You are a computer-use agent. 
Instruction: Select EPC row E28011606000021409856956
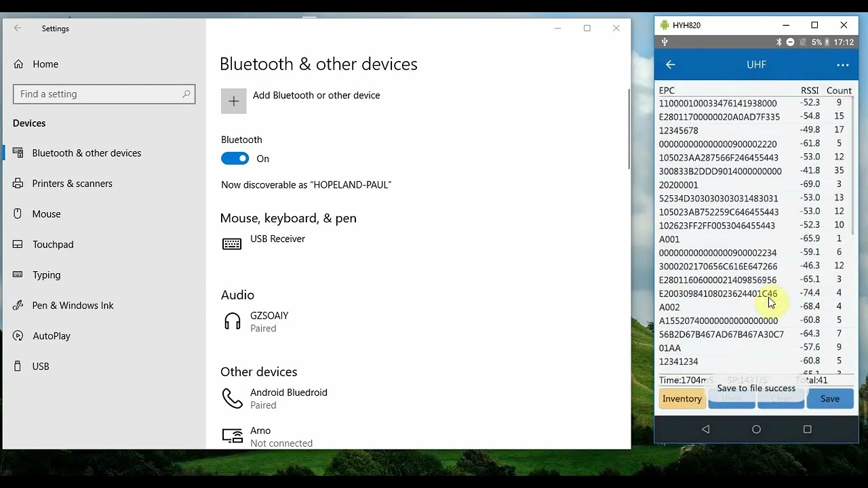click(x=753, y=280)
